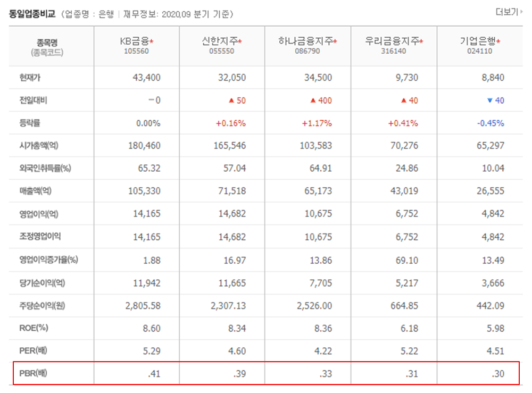Click EPS value 664.85
This screenshot has width=532, height=393.
pyautogui.click(x=404, y=305)
